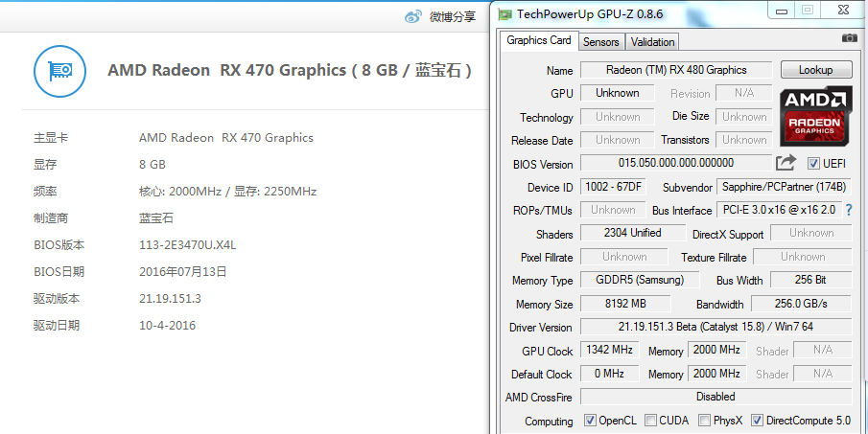Click the Technology Unknown field
868x434 pixels.
pos(618,117)
